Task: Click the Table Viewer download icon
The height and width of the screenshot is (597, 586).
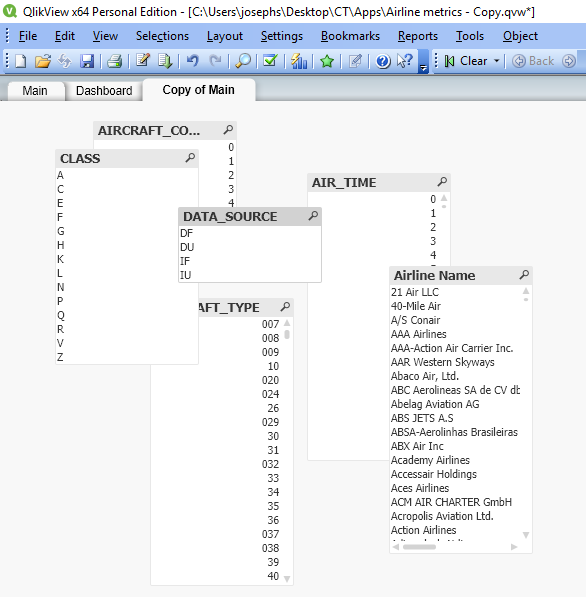Action: [x=165, y=61]
